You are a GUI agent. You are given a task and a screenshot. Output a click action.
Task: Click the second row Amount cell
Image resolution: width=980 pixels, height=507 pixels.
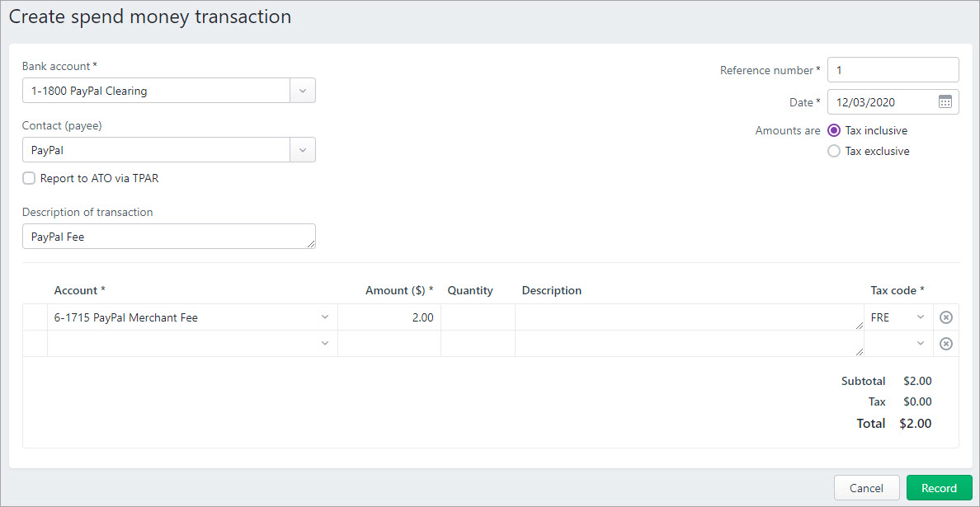pos(389,344)
